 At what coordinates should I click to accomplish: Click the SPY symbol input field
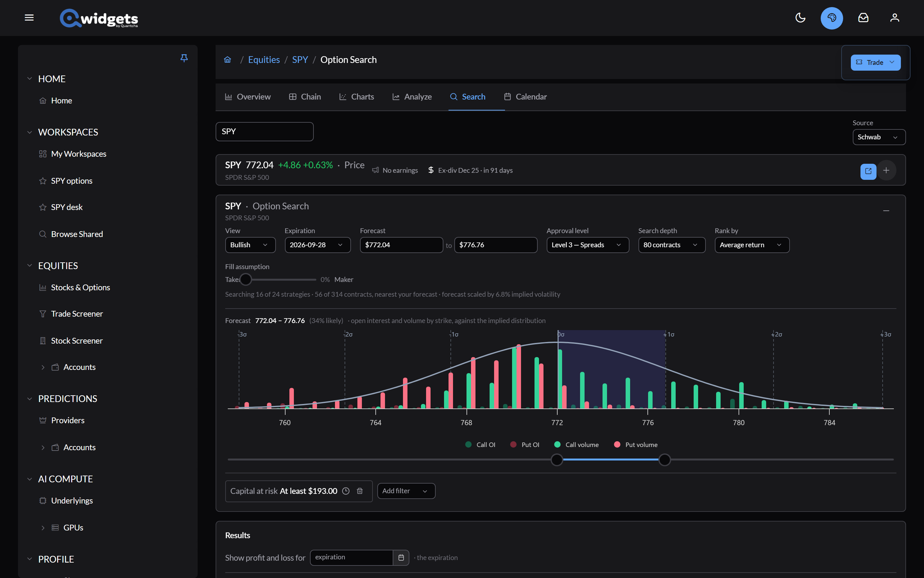point(265,132)
